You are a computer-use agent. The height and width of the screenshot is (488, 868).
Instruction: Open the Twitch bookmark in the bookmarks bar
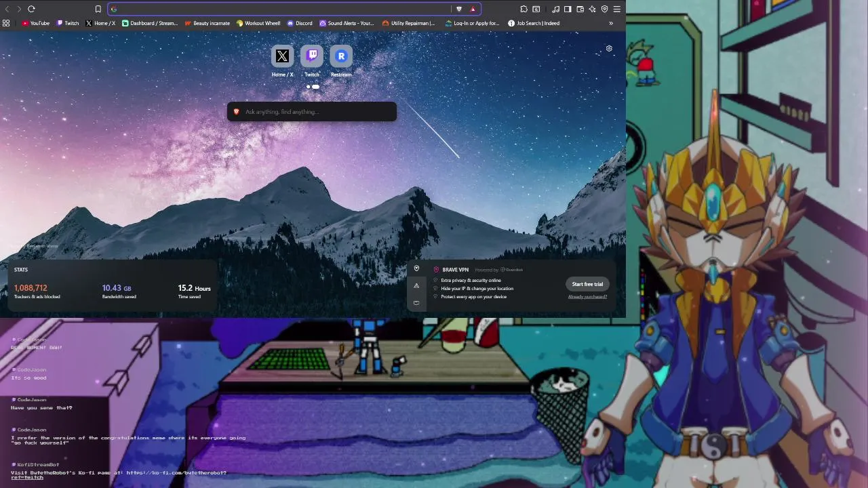[x=68, y=23]
